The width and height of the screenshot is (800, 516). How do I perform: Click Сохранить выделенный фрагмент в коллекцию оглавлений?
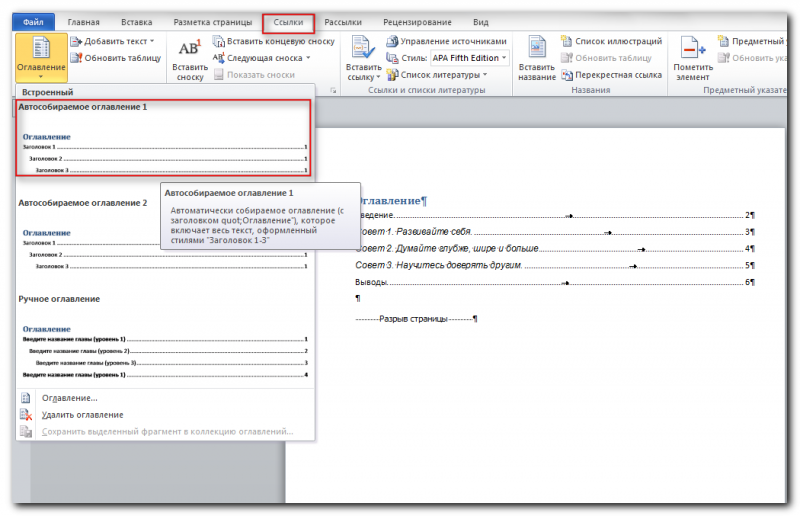165,432
